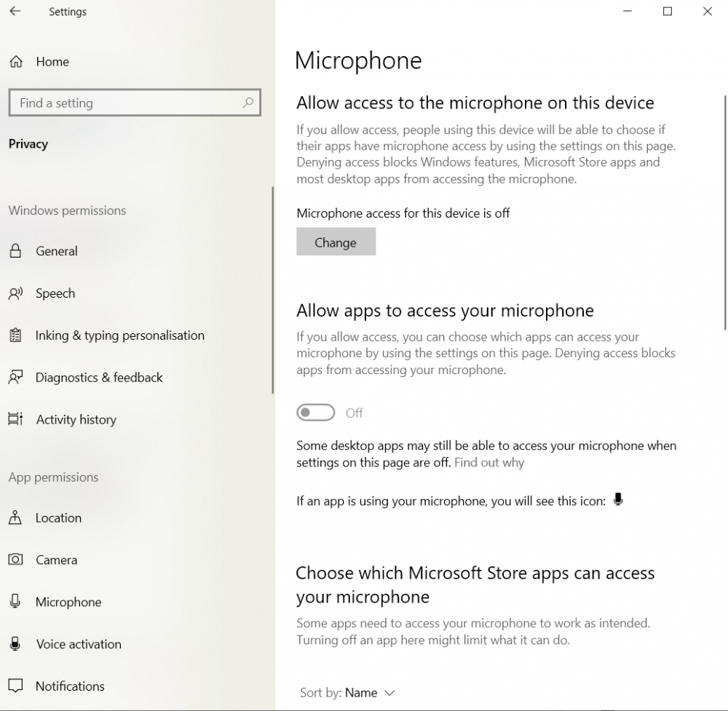The height and width of the screenshot is (711, 728).
Task: Click the sidebar vertical scrollbar
Action: [273, 290]
